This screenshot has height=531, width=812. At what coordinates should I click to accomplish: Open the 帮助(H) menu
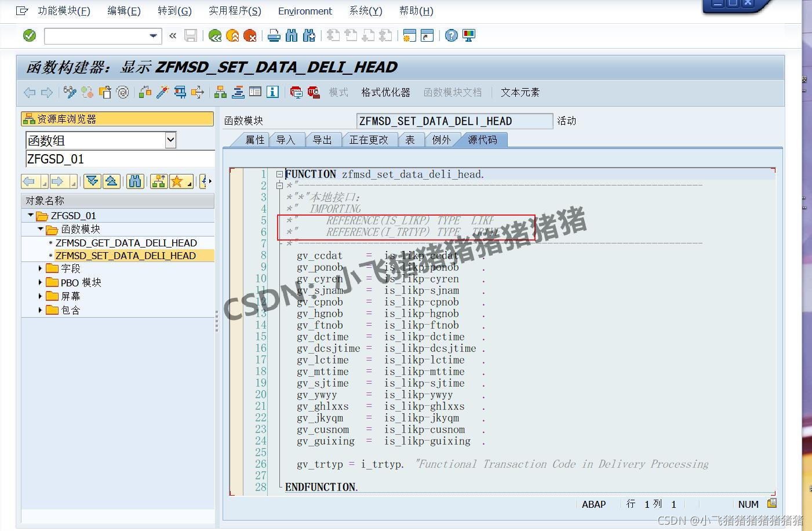click(416, 11)
